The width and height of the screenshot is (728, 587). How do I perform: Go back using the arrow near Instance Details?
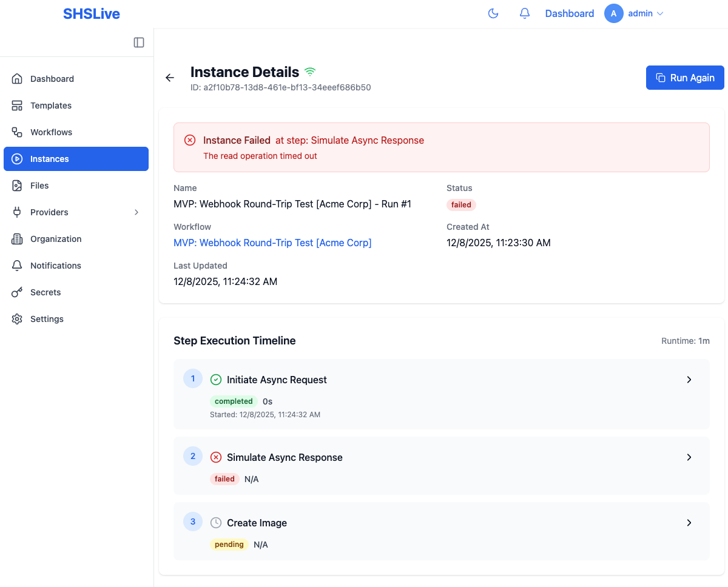coord(169,78)
